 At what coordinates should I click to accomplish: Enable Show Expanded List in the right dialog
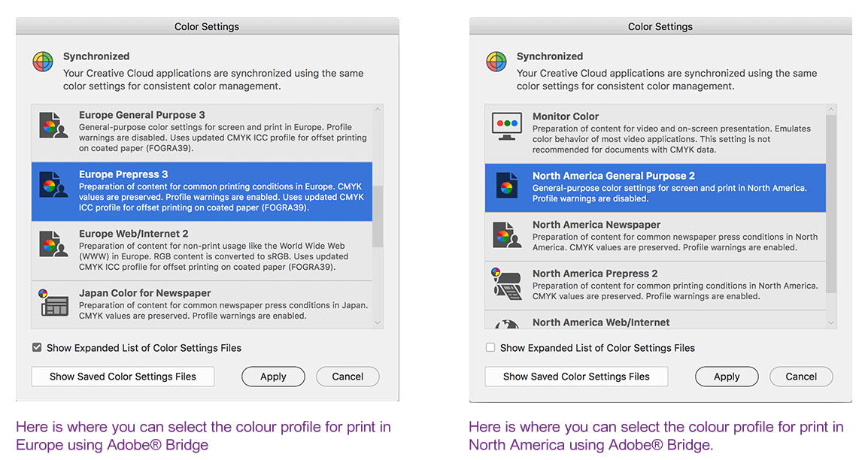(x=490, y=348)
